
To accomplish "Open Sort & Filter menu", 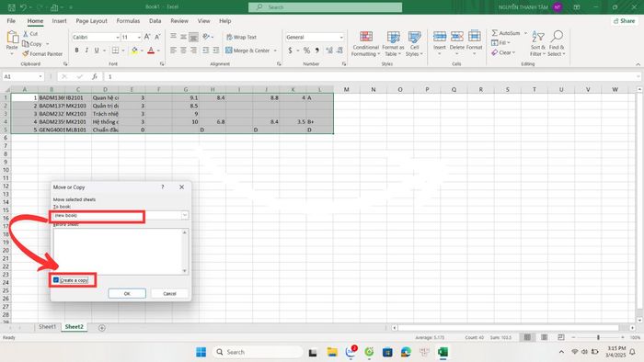I will (537, 43).
